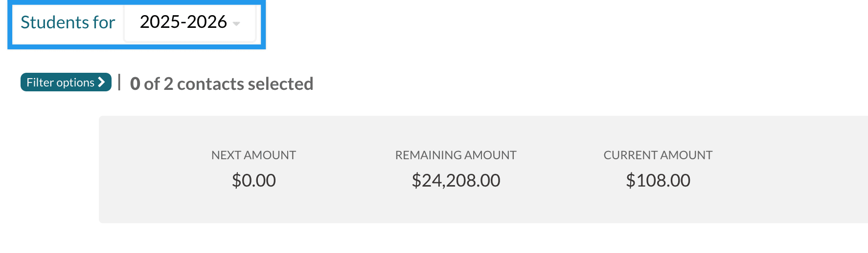
Task: Click the $0.00 next amount value
Action: click(x=253, y=181)
